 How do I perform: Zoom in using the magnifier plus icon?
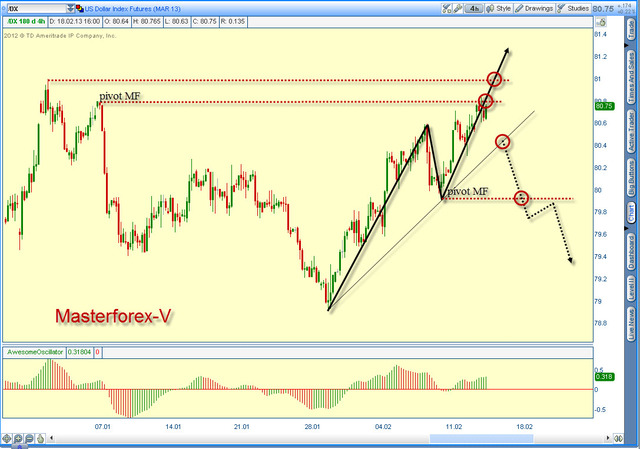[18, 439]
